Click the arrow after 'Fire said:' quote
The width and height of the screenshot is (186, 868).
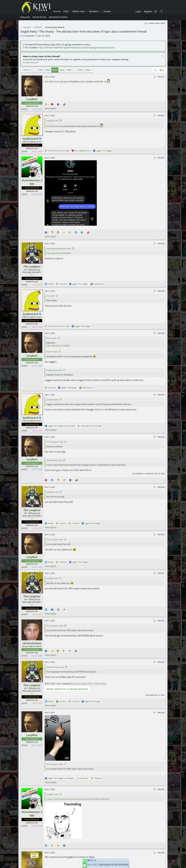point(57,296)
